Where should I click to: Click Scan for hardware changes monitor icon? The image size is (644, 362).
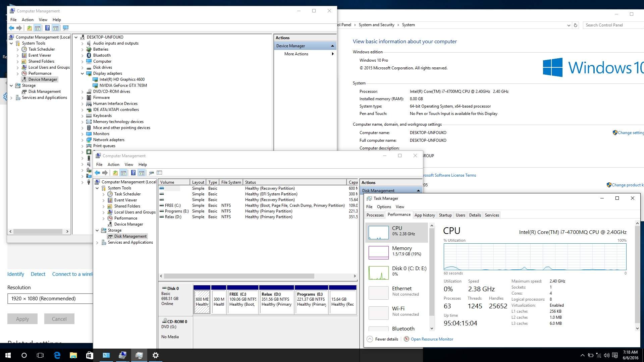[x=66, y=28]
